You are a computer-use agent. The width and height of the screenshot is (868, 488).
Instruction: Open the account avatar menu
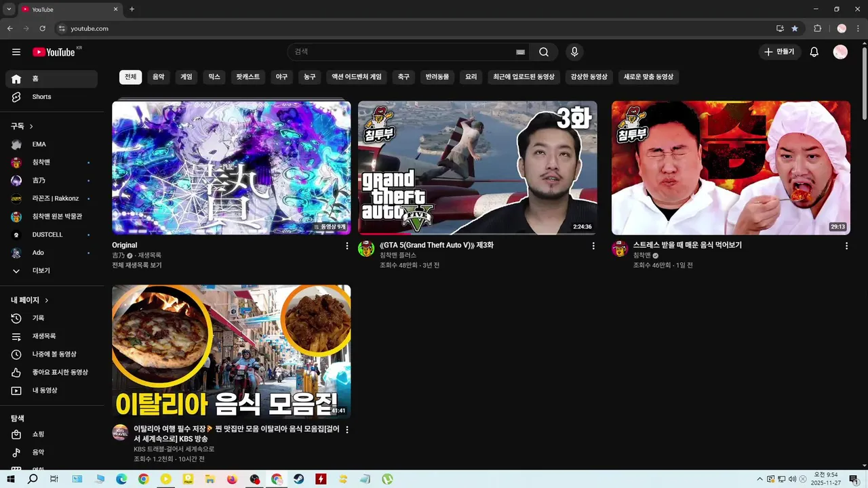point(840,52)
